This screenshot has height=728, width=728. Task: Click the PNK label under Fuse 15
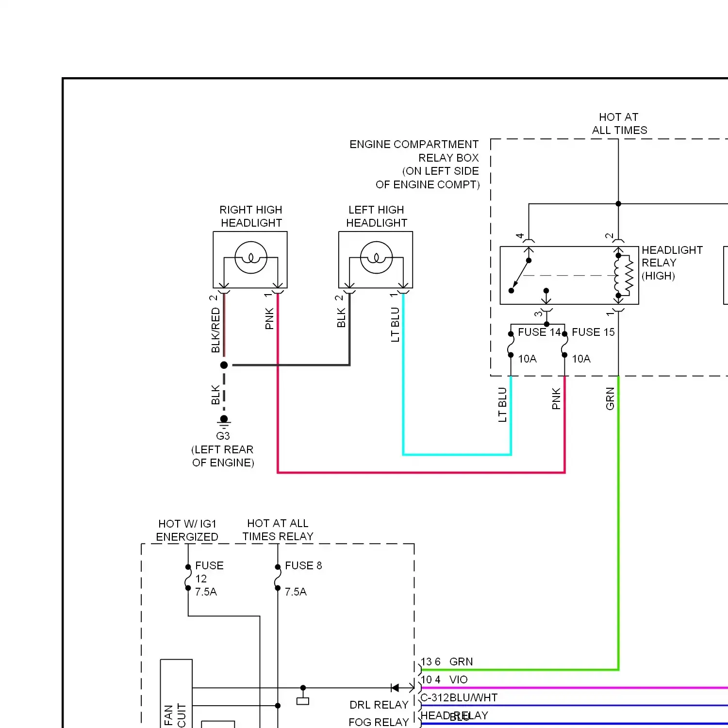tap(556, 398)
